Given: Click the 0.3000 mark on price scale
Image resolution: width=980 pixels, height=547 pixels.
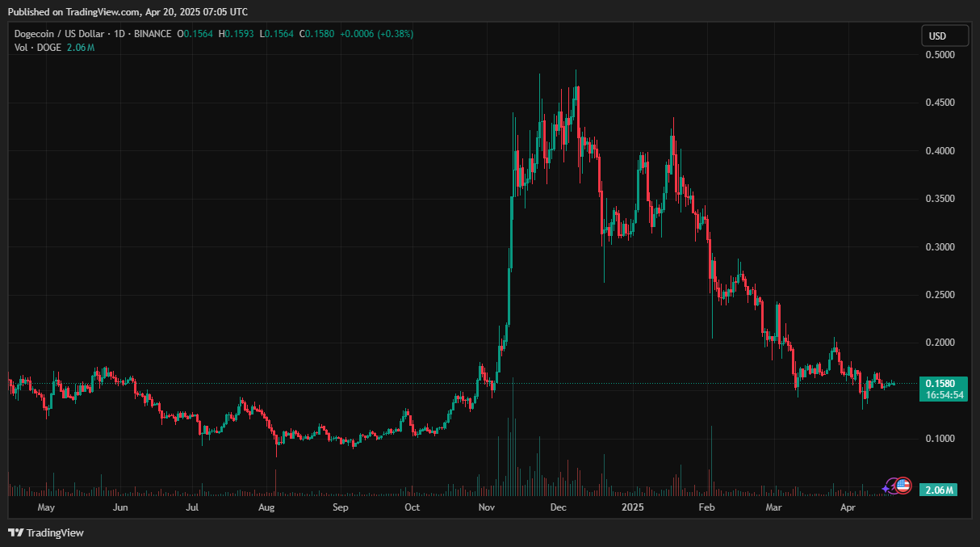Looking at the screenshot, I should click(939, 247).
